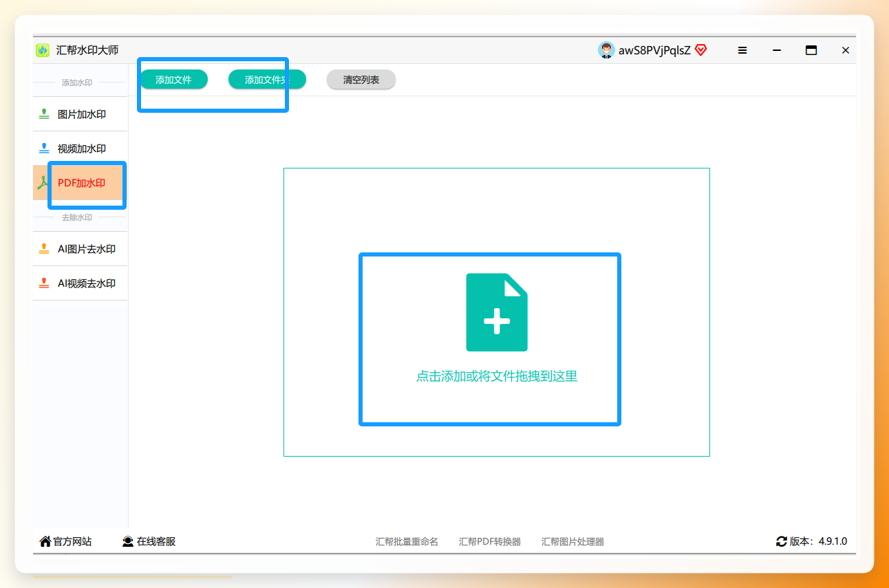Click the username awS8PVjPqlsZ

654,50
